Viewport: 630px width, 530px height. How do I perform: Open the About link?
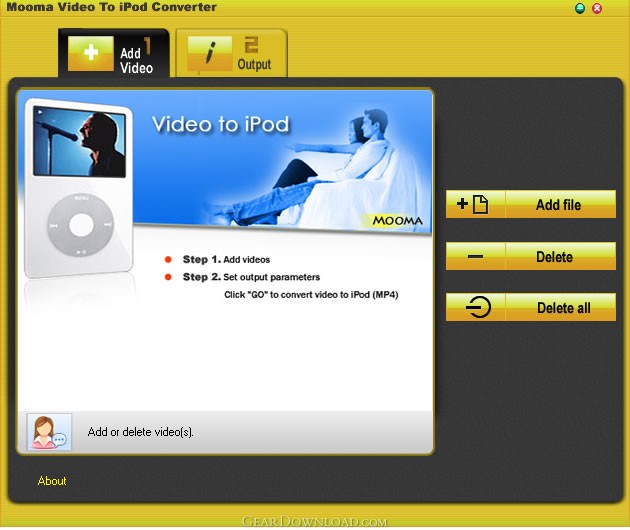(x=52, y=481)
